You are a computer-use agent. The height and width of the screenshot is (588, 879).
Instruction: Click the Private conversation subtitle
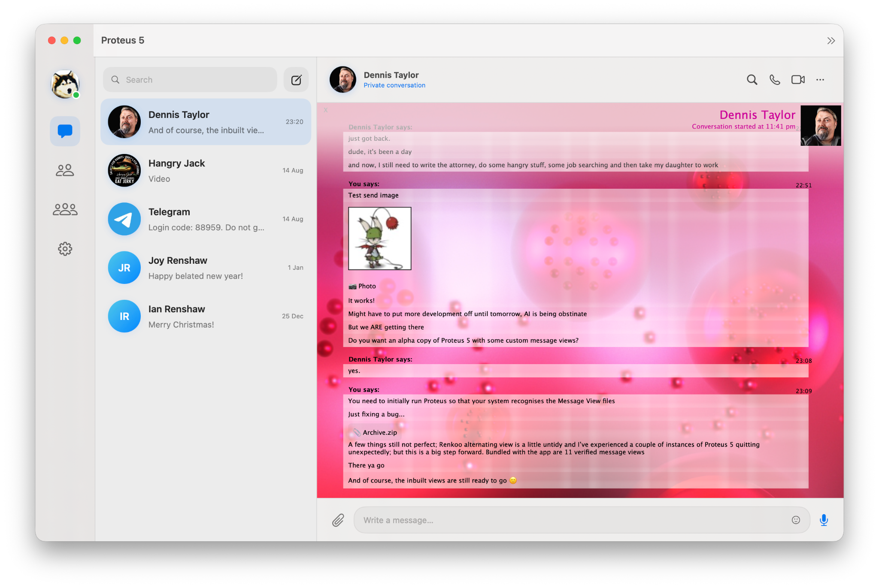(x=394, y=85)
